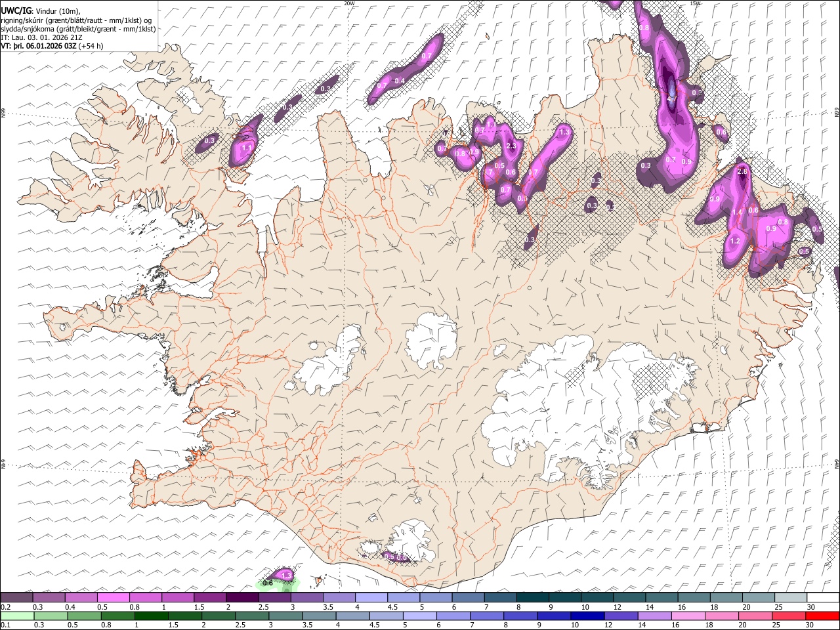840x630 pixels.
Task: Click the top scale's first 0.2 label
Action: click(5, 607)
